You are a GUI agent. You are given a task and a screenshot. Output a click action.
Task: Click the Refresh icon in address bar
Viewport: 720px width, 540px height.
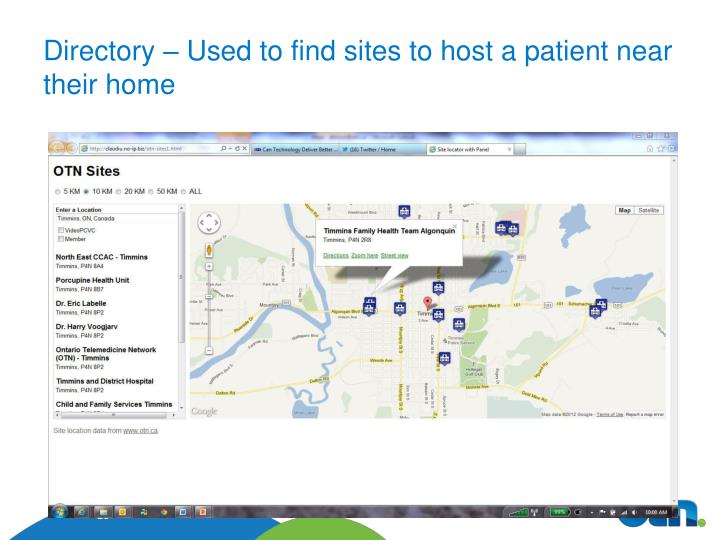coord(237,148)
